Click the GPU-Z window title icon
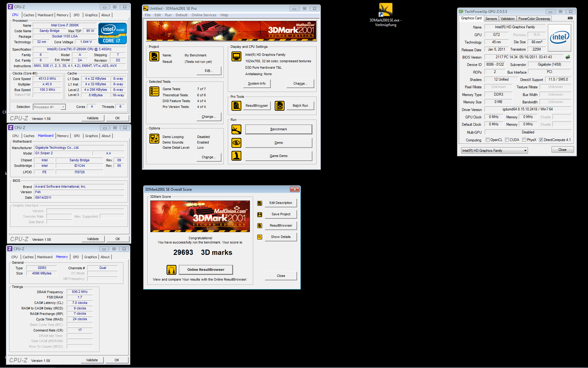This screenshot has width=588, height=368. pyautogui.click(x=461, y=11)
